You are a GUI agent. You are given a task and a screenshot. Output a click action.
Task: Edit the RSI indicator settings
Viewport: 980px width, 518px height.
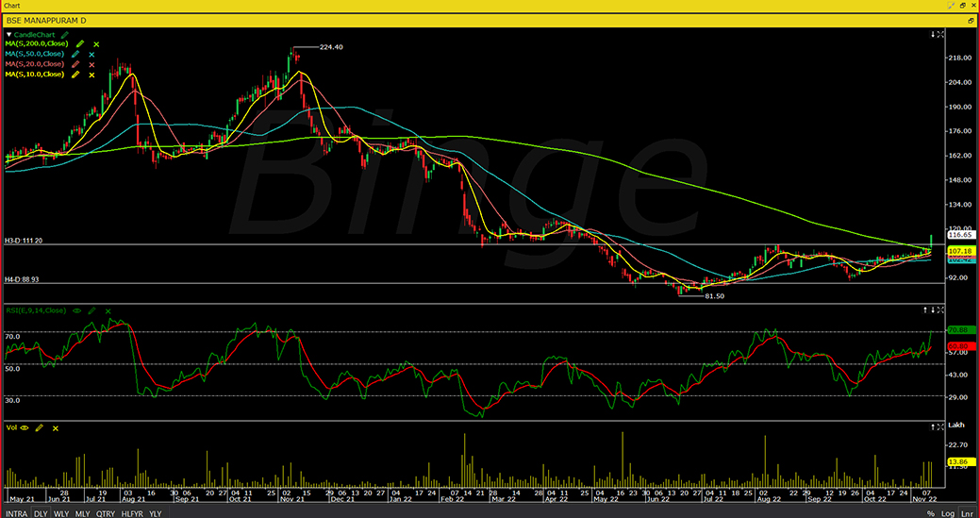pos(91,310)
